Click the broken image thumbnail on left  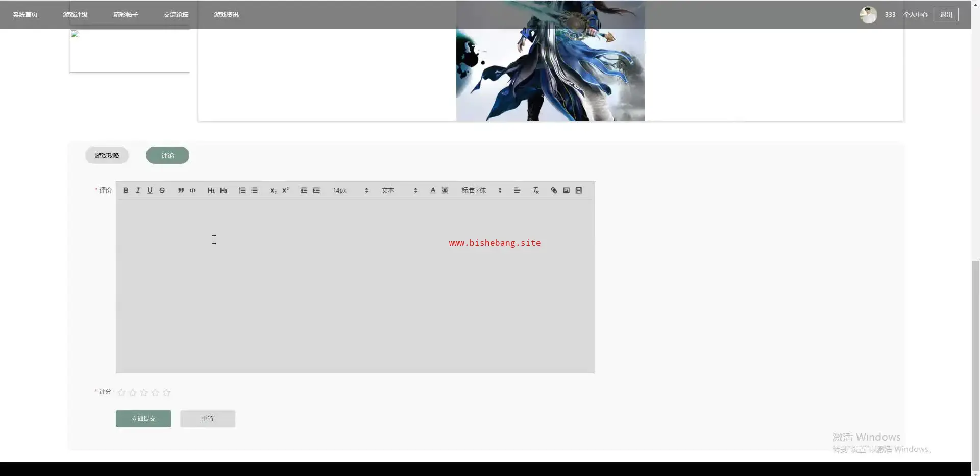[130, 50]
